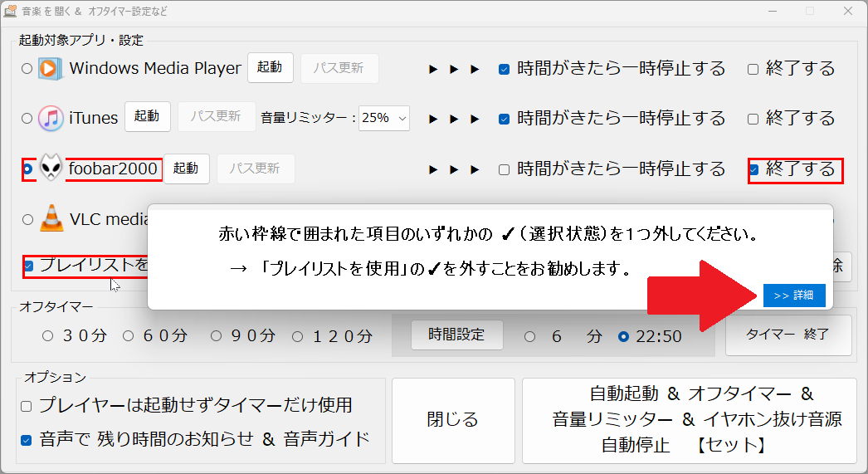The image size is (868, 474).
Task: Select foobar2000 radio button
Action: click(27, 169)
